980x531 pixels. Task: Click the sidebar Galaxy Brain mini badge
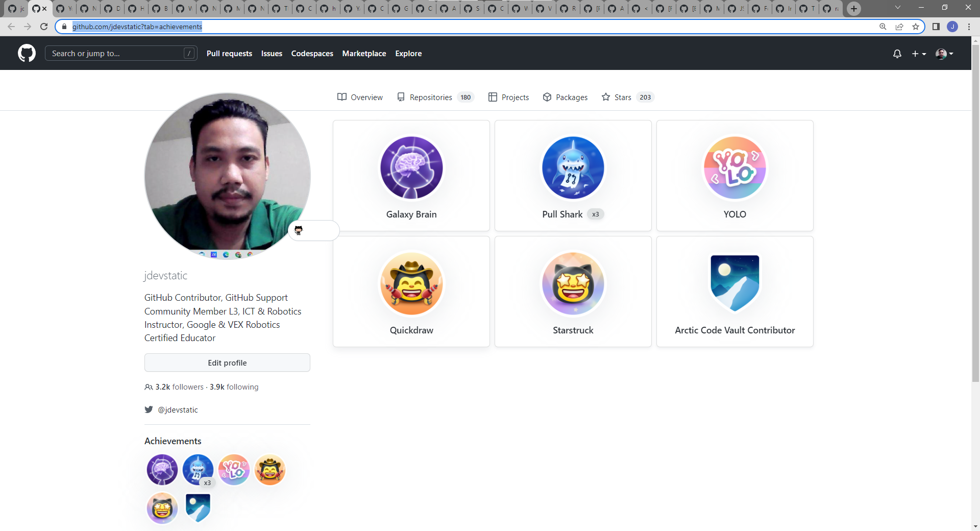tap(162, 470)
